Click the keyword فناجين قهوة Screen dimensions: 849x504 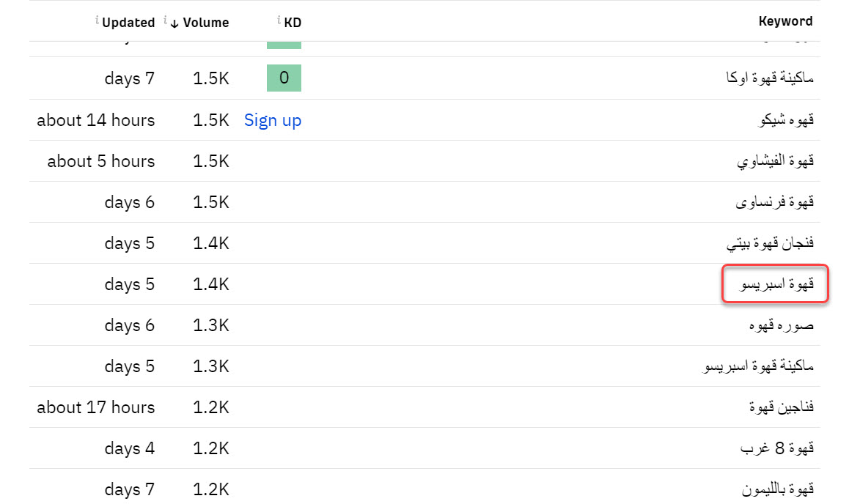pyautogui.click(x=782, y=407)
